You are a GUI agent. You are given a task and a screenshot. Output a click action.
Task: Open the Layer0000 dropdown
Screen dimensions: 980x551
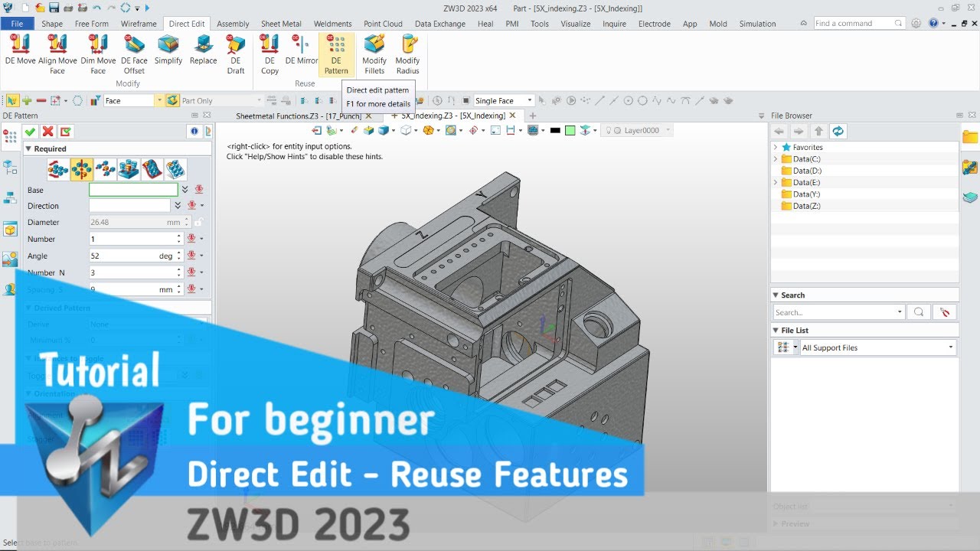point(668,130)
